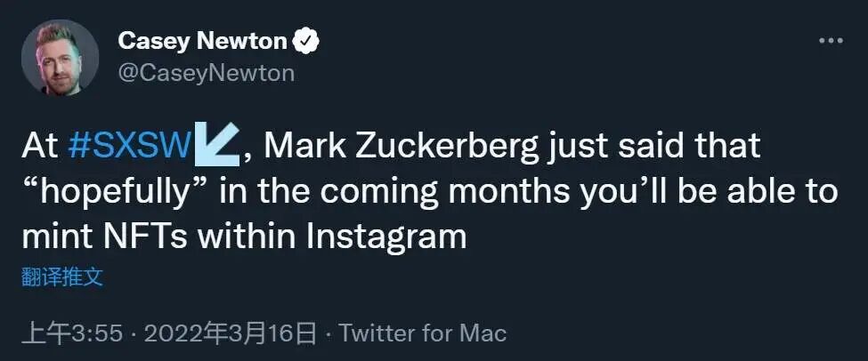Click the date 2022年3月16日
Viewport: 868px width, 361px height.
point(230,333)
